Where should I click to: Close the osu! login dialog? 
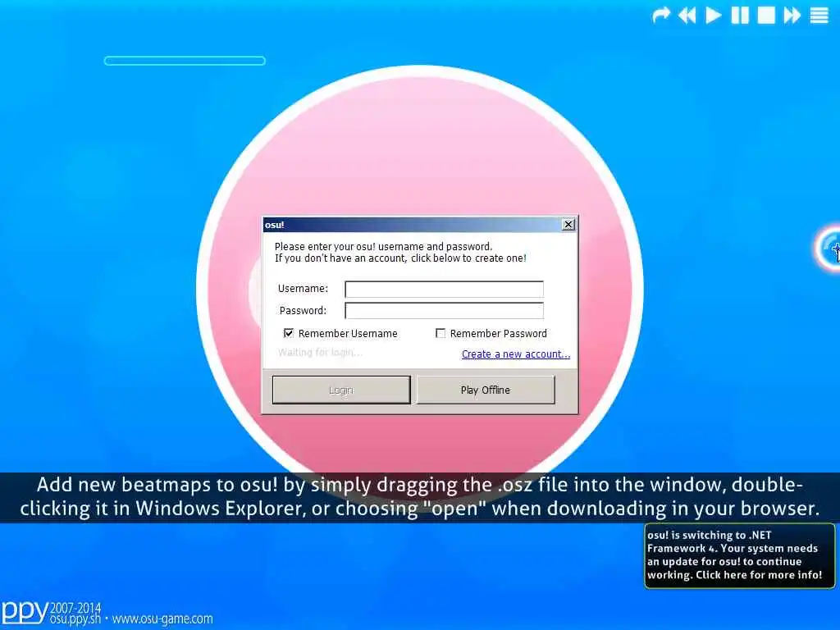tap(569, 225)
